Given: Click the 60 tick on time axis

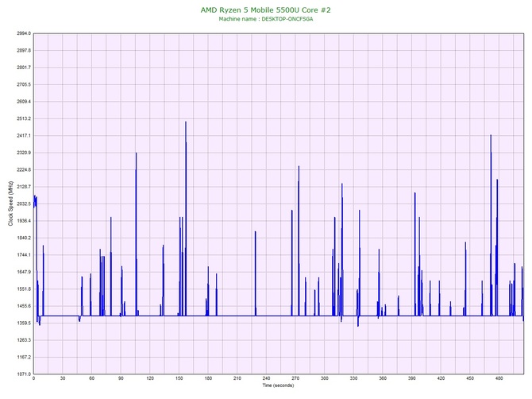Looking at the screenshot, I should click(x=92, y=378).
